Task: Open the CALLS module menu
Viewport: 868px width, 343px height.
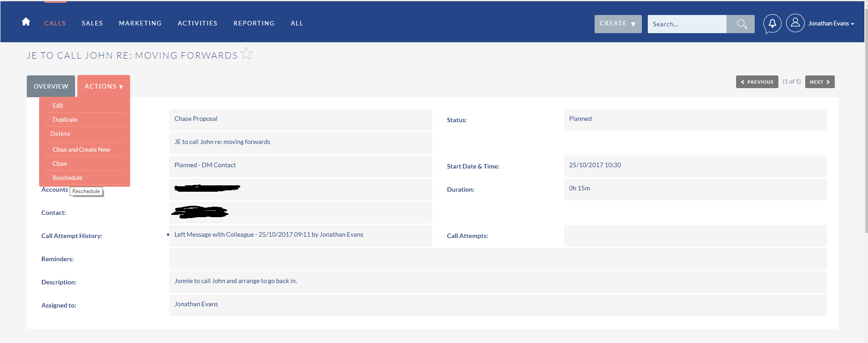Action: pyautogui.click(x=55, y=23)
